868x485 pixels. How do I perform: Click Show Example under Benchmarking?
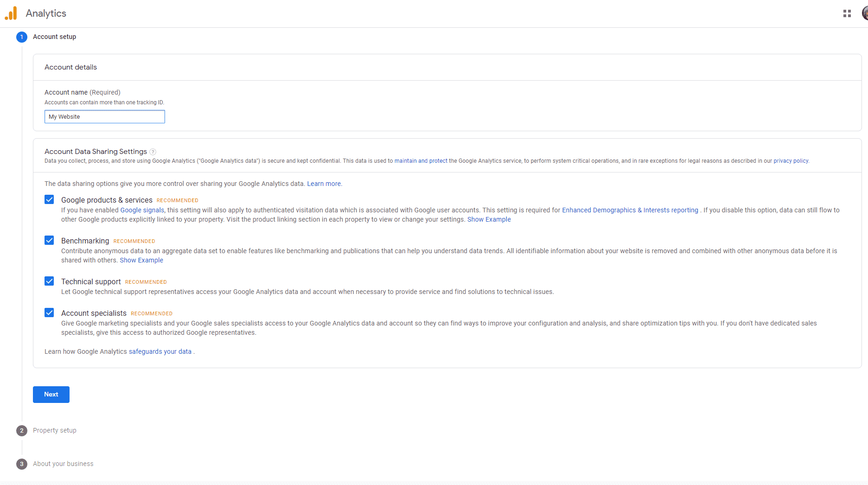coord(141,260)
